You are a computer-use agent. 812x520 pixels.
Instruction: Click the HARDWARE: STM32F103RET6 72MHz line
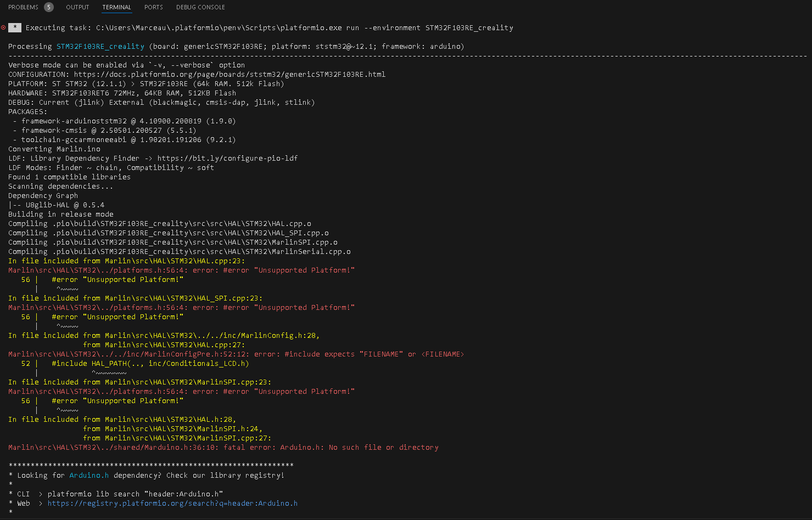pyautogui.click(x=122, y=93)
